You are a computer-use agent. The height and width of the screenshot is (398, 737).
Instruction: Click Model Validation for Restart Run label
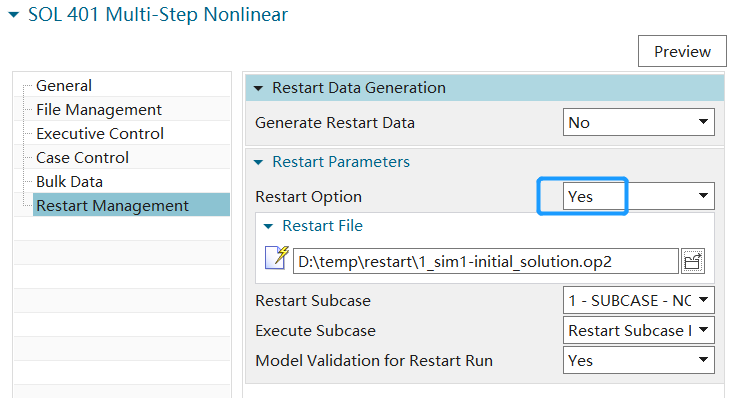(374, 360)
